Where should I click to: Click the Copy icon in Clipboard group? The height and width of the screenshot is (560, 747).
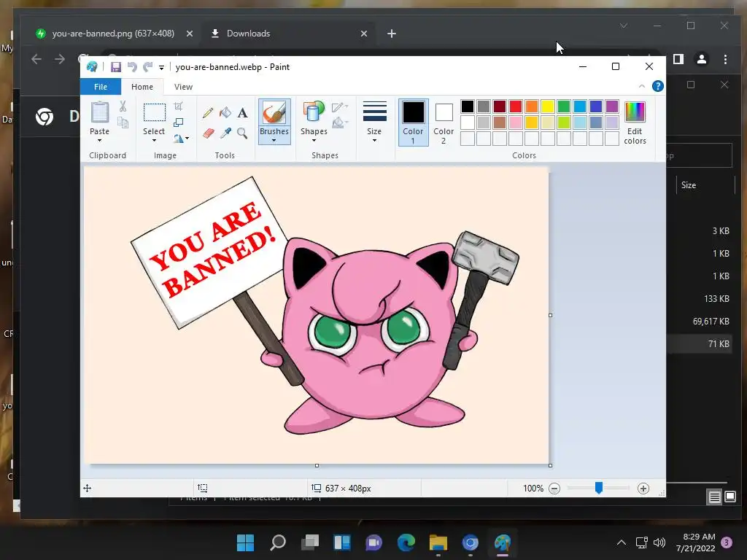coord(123,122)
